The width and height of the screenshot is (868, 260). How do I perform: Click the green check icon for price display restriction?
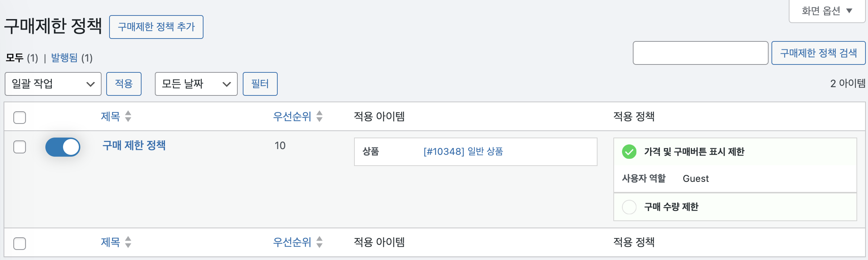629,152
